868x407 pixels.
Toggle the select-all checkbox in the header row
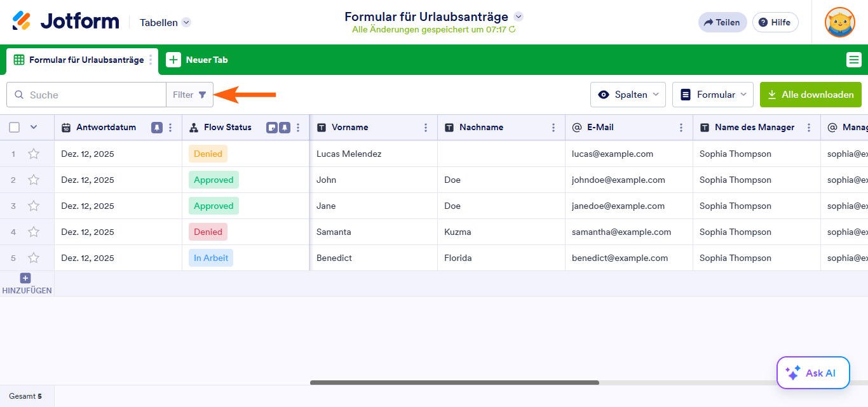(x=14, y=127)
